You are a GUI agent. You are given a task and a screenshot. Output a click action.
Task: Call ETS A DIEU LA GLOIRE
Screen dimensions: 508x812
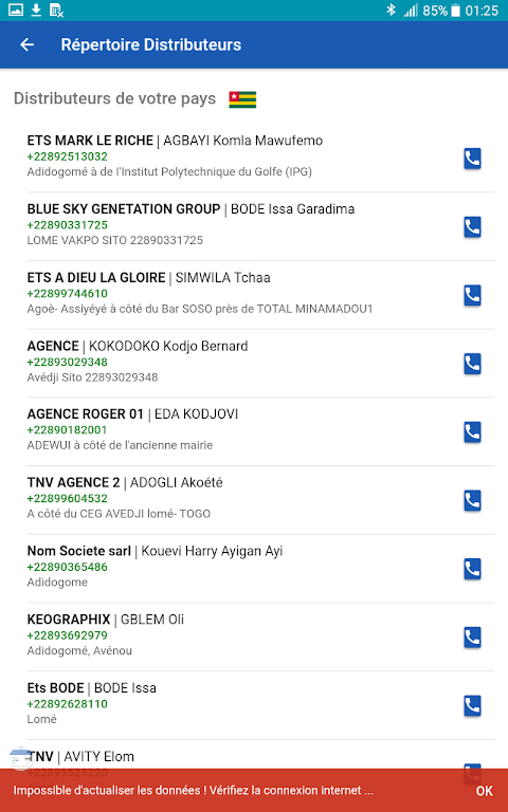point(472,296)
